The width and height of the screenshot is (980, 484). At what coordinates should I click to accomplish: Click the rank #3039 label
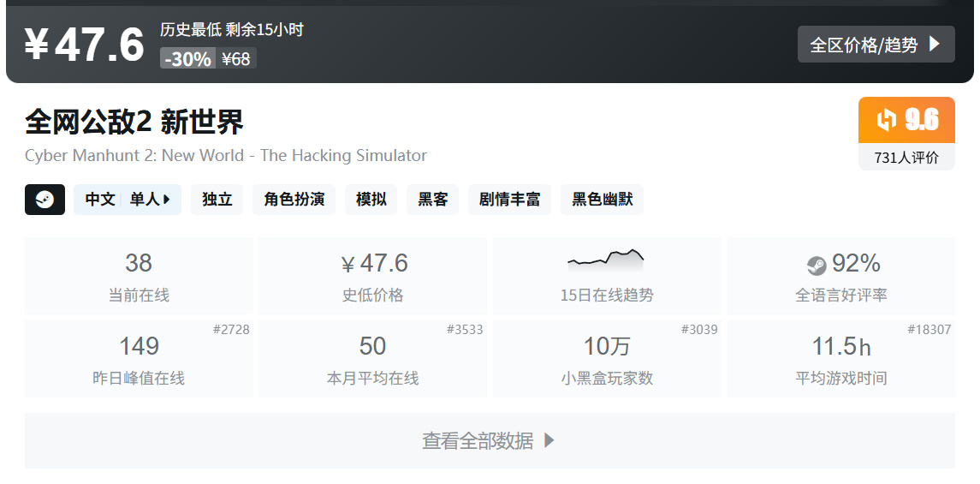click(699, 330)
